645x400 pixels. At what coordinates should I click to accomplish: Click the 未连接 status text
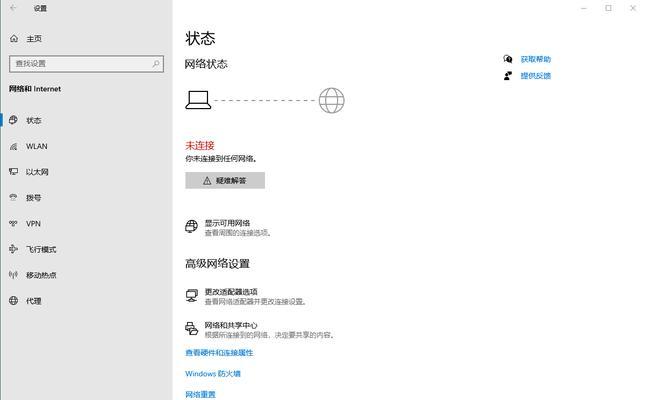[200, 145]
